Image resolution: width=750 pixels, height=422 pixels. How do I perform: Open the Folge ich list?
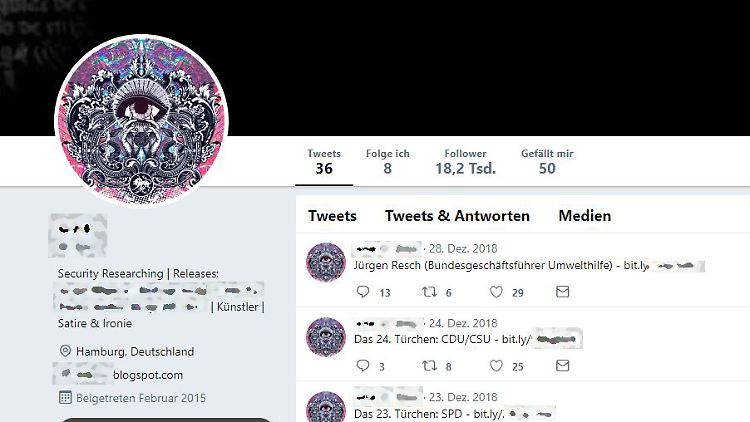coord(387,162)
